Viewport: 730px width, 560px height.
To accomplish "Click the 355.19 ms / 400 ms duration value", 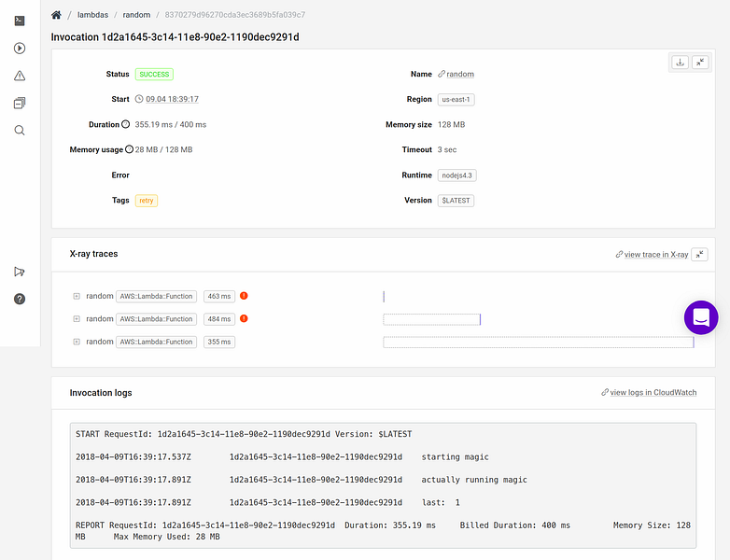I will [171, 124].
